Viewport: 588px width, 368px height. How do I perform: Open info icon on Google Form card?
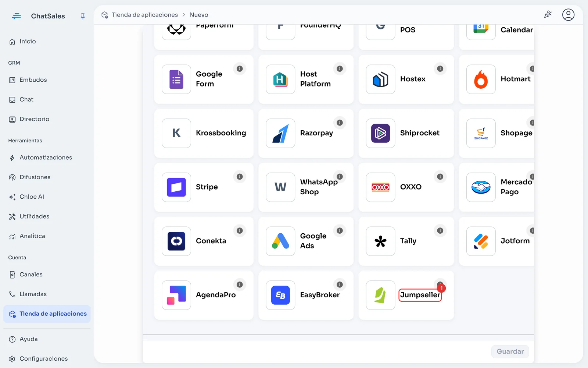coord(240,69)
